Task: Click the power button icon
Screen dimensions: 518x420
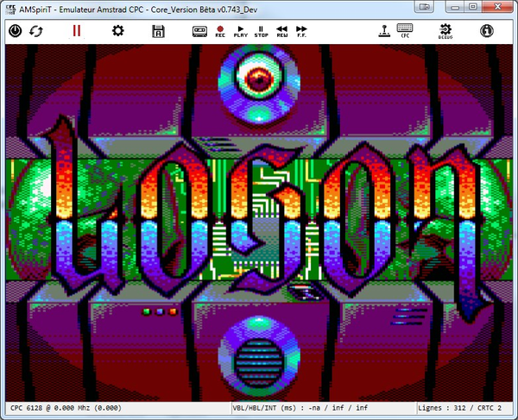Action: pos(16,31)
